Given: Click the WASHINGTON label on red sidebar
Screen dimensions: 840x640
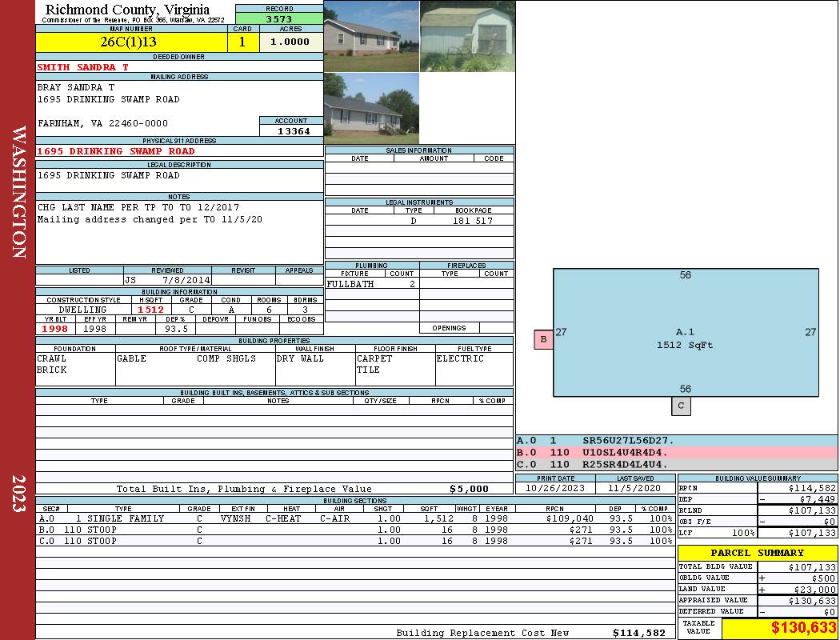Looking at the screenshot, I should (x=18, y=192).
